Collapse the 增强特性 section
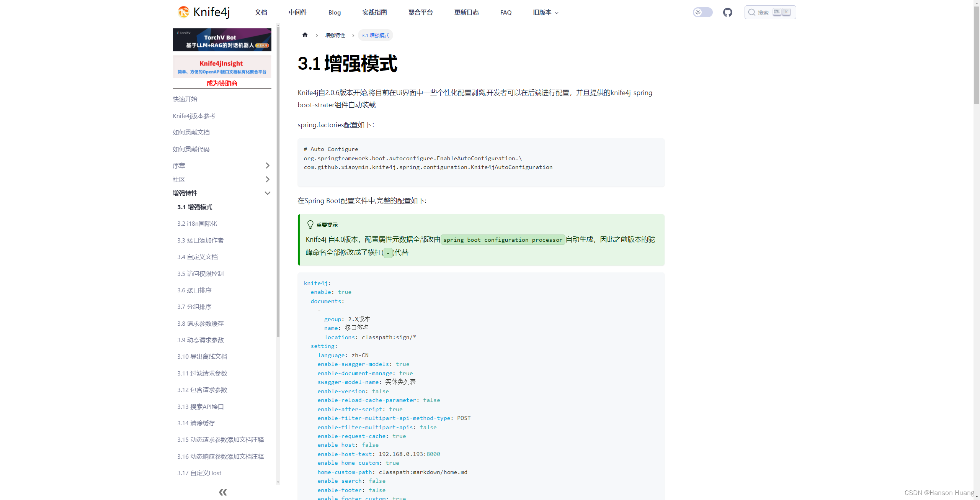 click(x=268, y=193)
